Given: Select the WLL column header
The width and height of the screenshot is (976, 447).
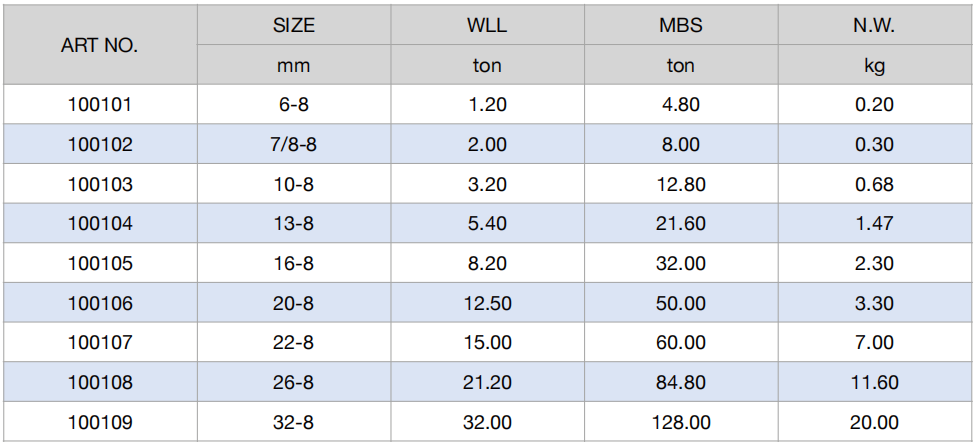Looking at the screenshot, I should pyautogui.click(x=487, y=26).
